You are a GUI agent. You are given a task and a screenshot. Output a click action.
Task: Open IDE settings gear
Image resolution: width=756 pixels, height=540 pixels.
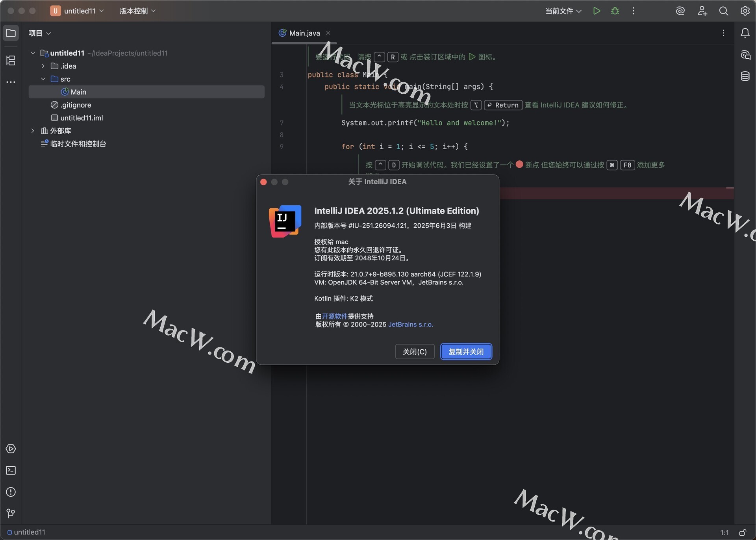tap(745, 11)
